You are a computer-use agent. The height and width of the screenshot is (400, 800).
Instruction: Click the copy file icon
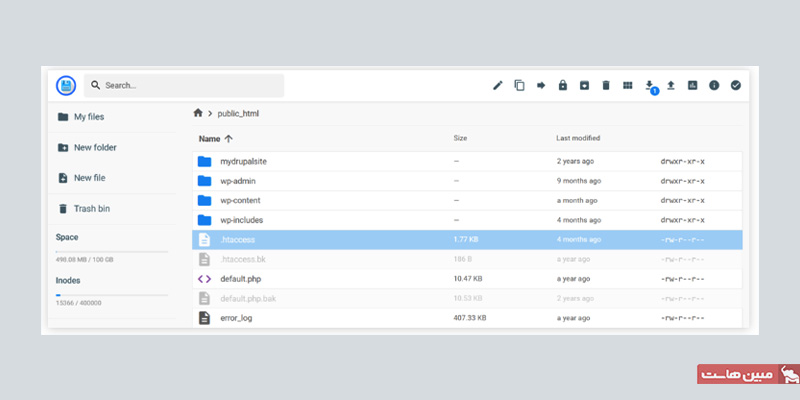(519, 85)
